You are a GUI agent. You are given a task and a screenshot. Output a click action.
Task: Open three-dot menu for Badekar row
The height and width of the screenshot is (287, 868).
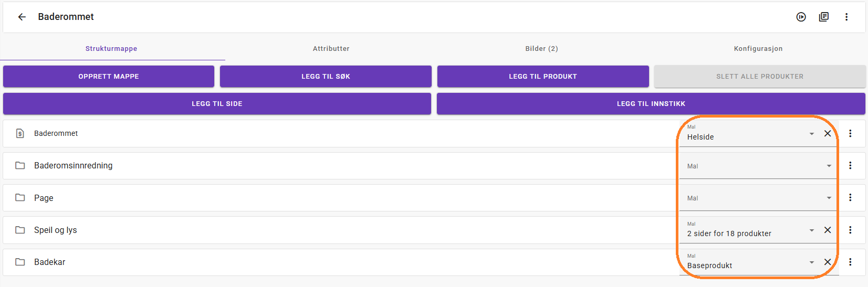[x=850, y=262]
